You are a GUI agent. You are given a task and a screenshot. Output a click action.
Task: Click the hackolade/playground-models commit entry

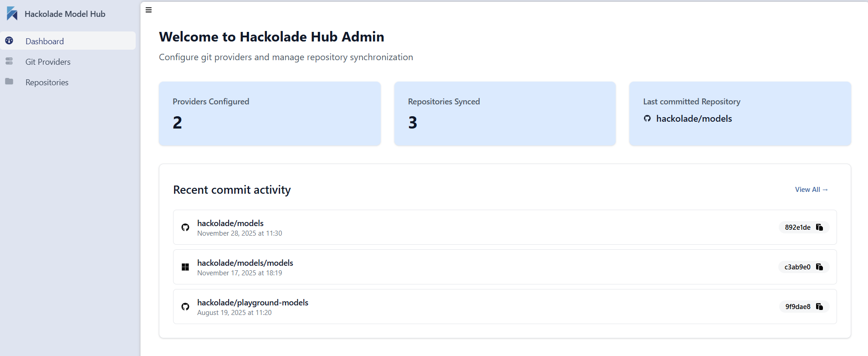pyautogui.click(x=252, y=302)
